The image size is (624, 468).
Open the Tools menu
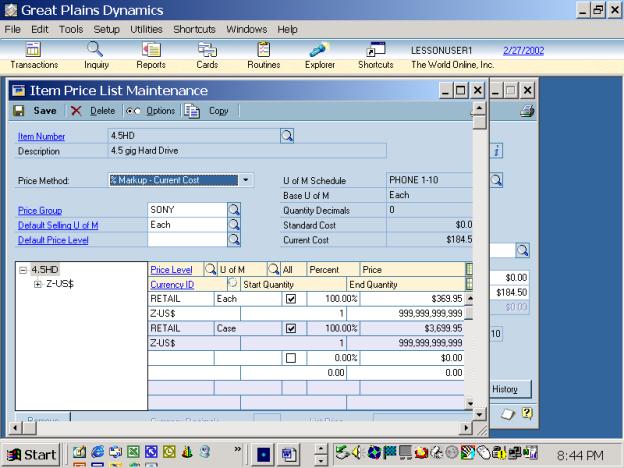pyautogui.click(x=71, y=29)
